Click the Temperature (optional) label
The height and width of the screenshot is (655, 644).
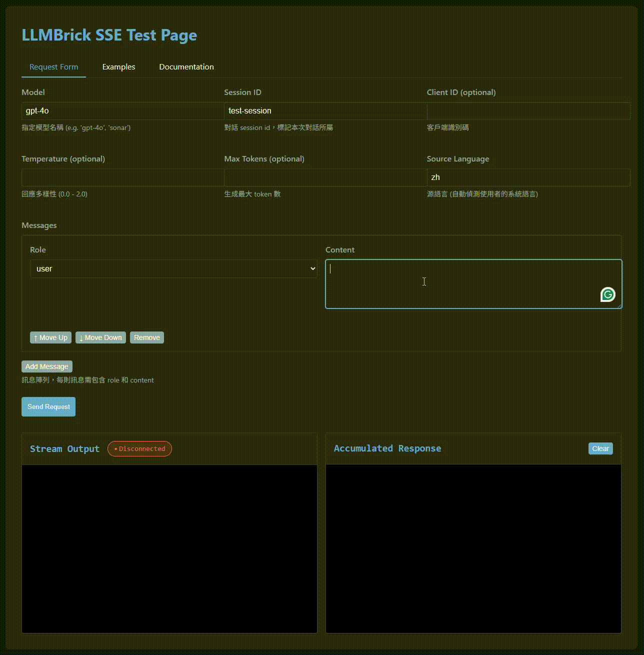[x=63, y=159]
